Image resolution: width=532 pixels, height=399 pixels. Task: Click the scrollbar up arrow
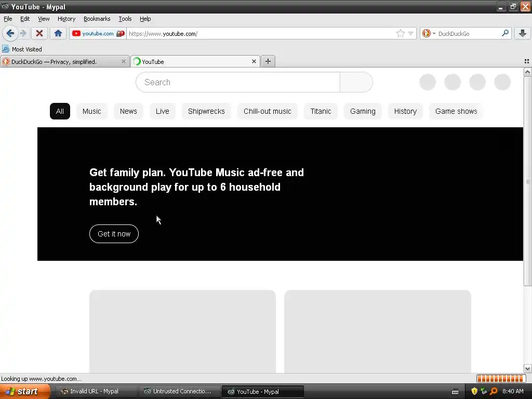[527, 72]
